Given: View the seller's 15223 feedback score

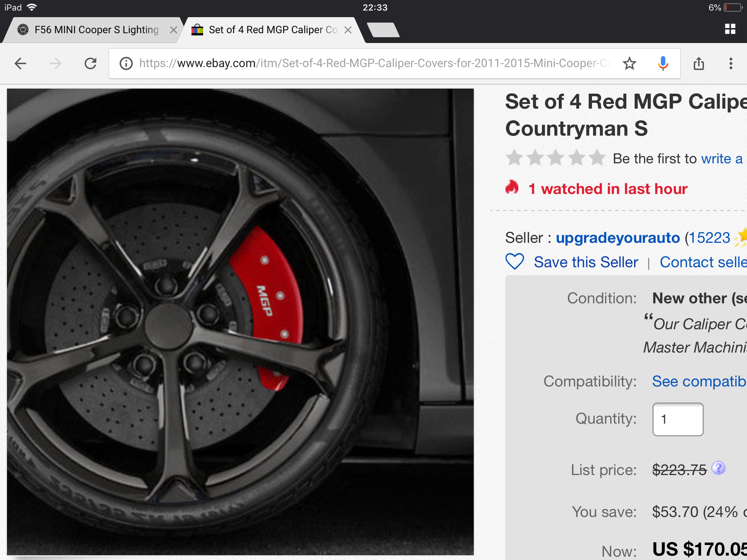Looking at the screenshot, I should 709,238.
